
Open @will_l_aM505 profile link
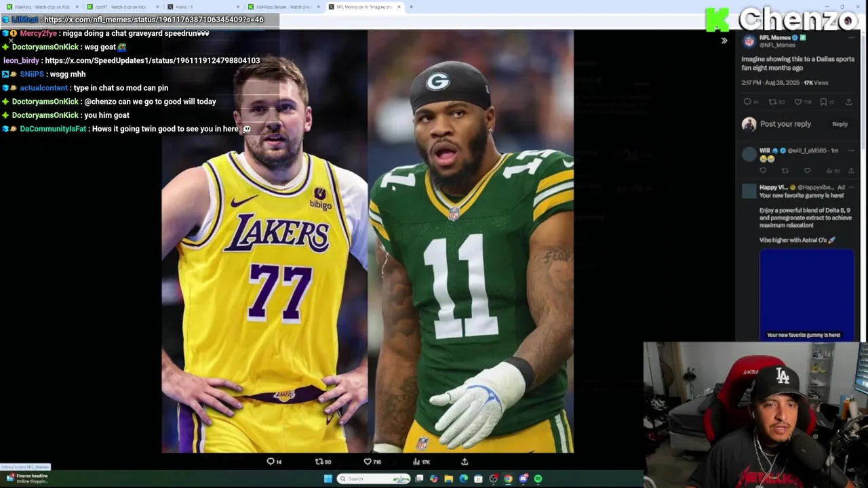tap(807, 150)
